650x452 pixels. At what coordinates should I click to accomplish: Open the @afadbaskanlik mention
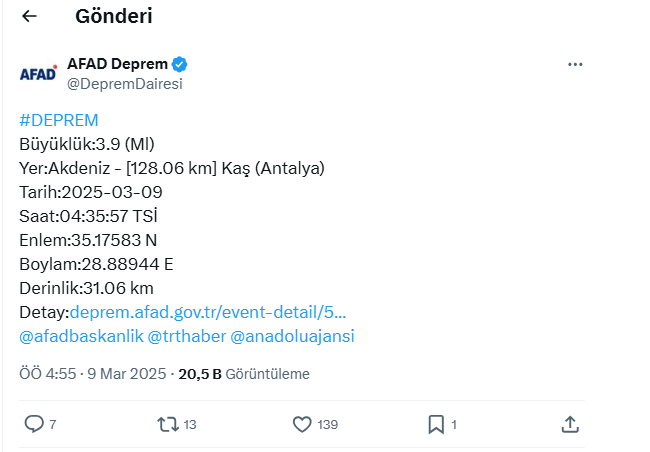pos(81,336)
